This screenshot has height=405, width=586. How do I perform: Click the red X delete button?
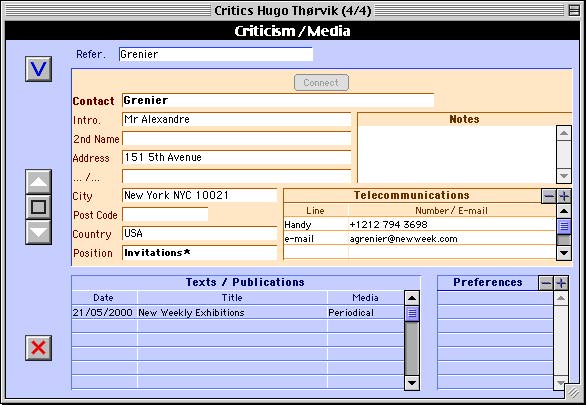[x=38, y=348]
